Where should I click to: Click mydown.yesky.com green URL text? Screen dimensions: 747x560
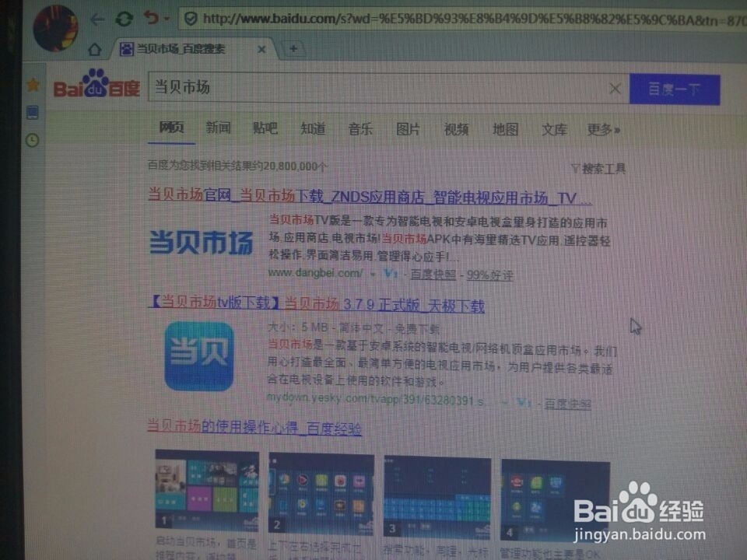coord(377,399)
